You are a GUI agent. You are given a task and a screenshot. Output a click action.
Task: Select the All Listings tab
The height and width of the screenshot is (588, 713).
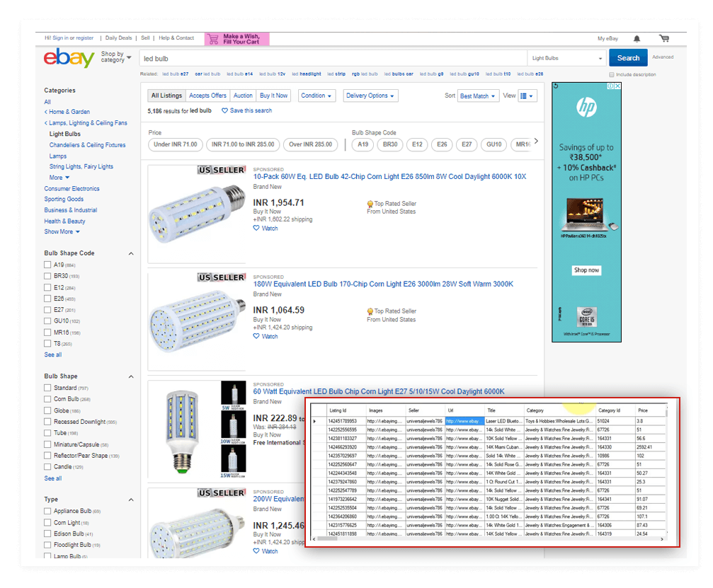(166, 96)
